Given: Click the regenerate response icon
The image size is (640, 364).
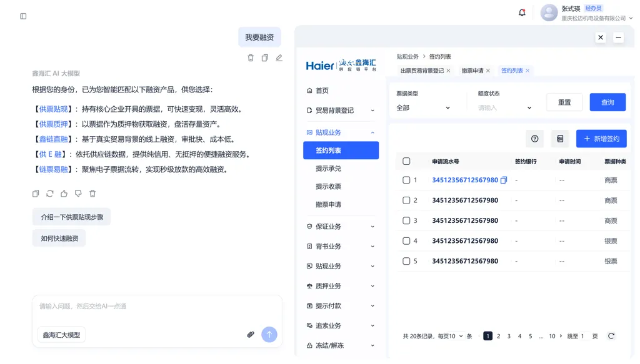Looking at the screenshot, I should [x=50, y=194].
